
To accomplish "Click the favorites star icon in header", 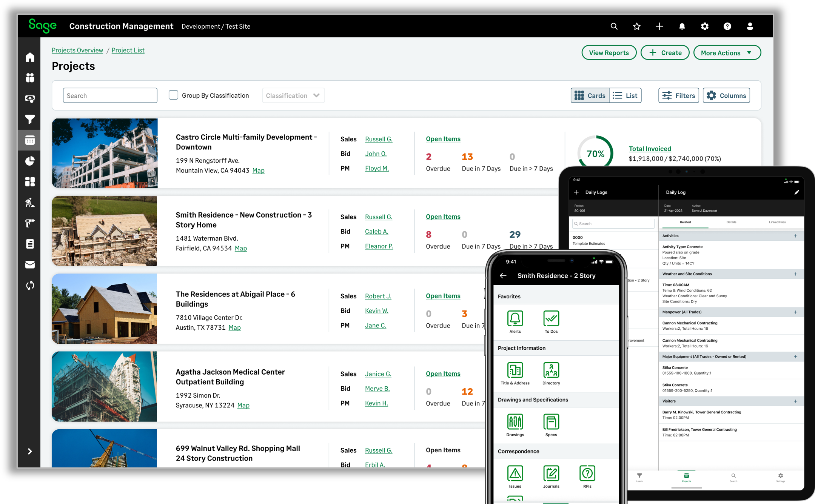I will click(637, 26).
